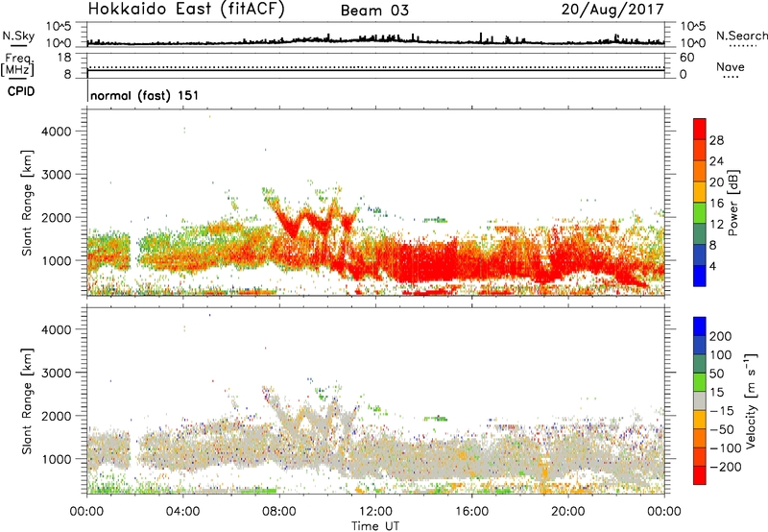This screenshot has height=532, width=768.
Task: Click the 'N.Sky' axis label
Action: (x=18, y=36)
